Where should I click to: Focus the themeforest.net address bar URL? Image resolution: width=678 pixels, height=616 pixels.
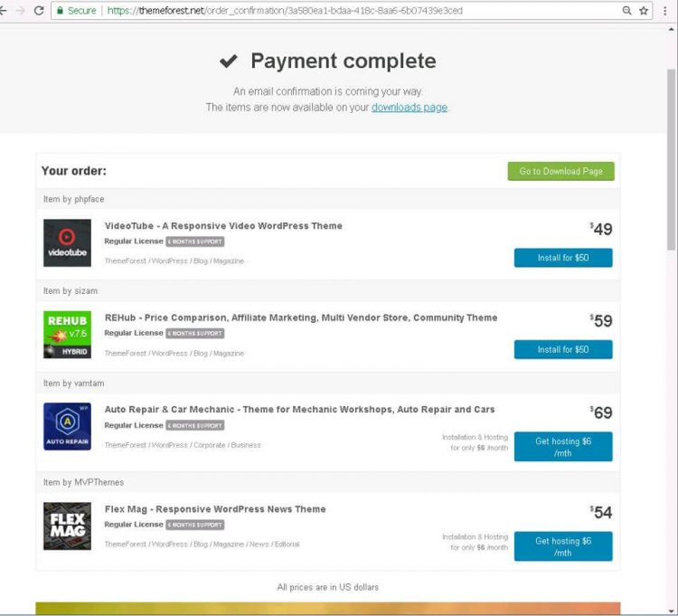(285, 10)
